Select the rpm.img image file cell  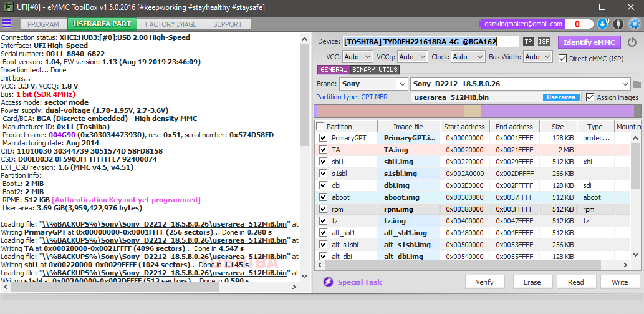click(x=408, y=209)
